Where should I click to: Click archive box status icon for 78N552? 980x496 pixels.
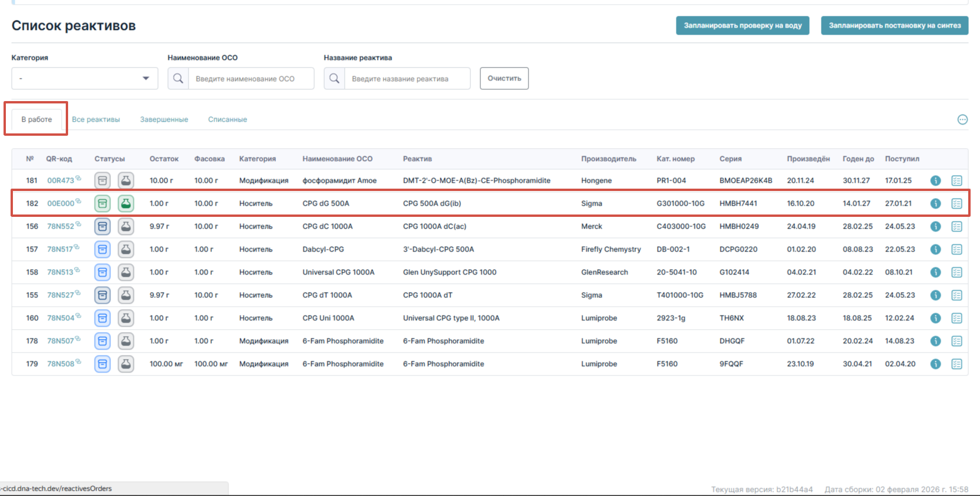(x=102, y=226)
